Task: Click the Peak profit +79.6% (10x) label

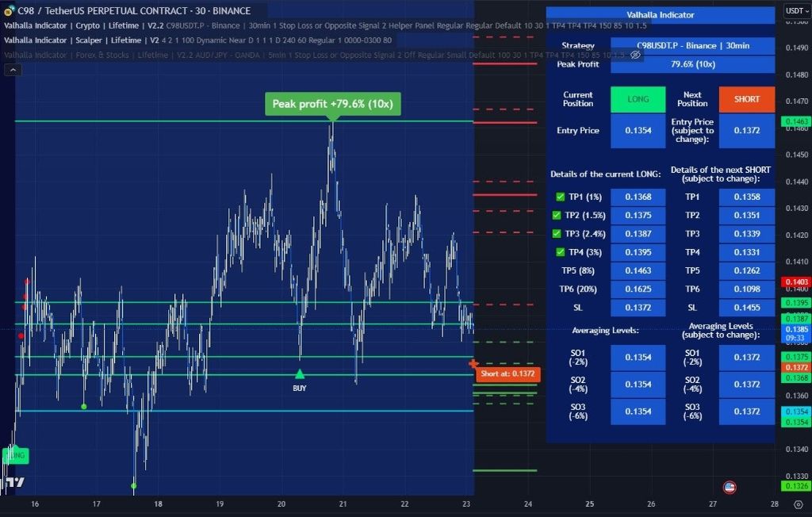Action: click(332, 104)
